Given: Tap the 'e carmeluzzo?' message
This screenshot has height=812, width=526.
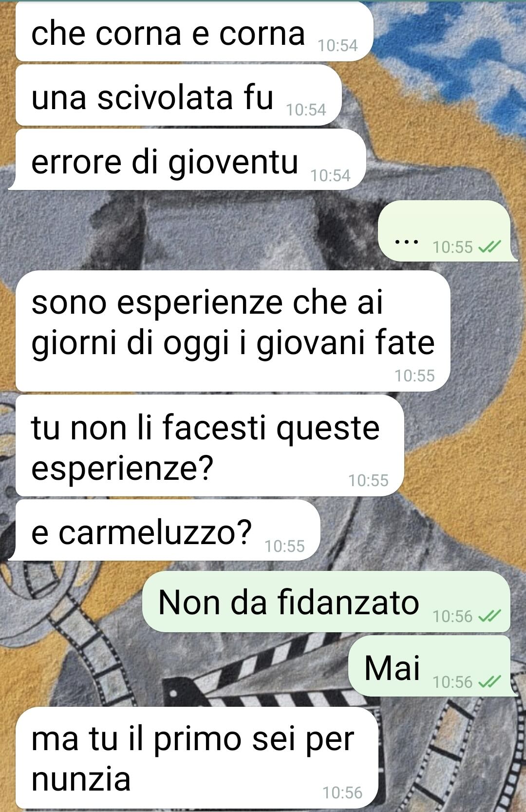Looking at the screenshot, I should pyautogui.click(x=165, y=530).
